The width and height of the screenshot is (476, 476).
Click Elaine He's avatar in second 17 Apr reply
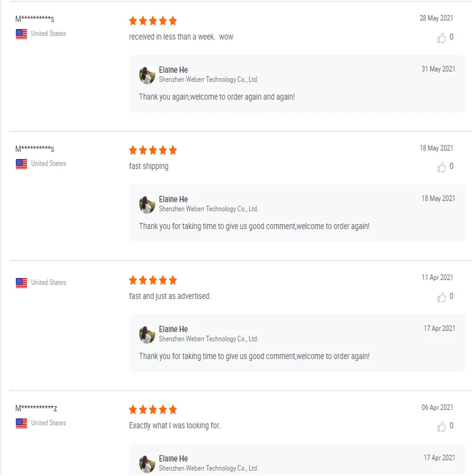coord(147,463)
